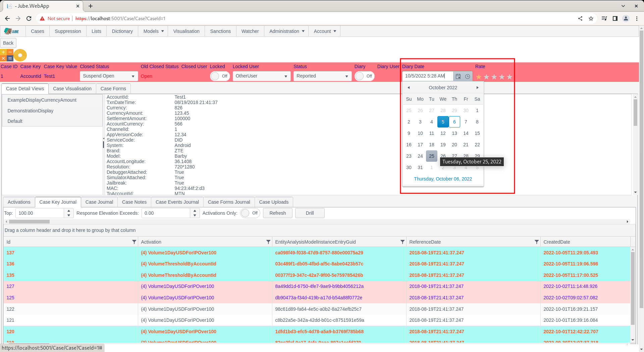Screen dimensions: 644x352
Task: Switch to the Case Uploads tab
Action: click(274, 202)
